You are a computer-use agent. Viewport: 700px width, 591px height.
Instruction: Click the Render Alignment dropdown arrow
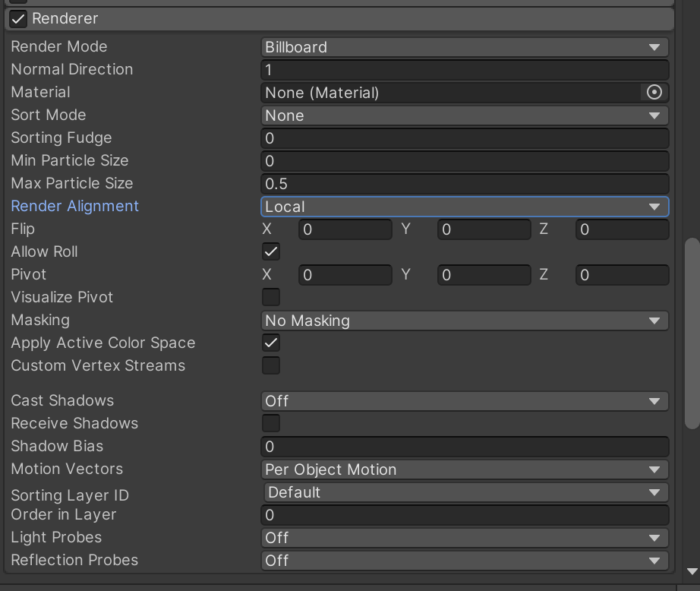654,206
